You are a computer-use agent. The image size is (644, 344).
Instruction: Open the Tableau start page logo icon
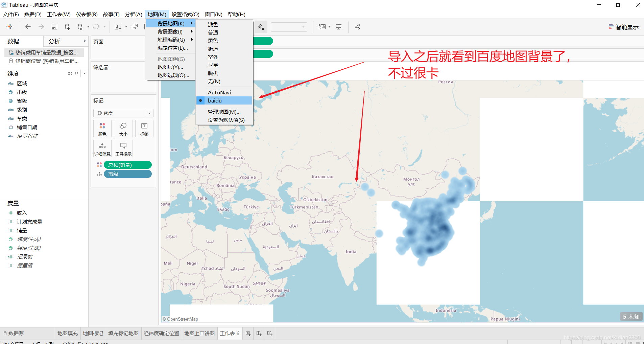[x=9, y=27]
